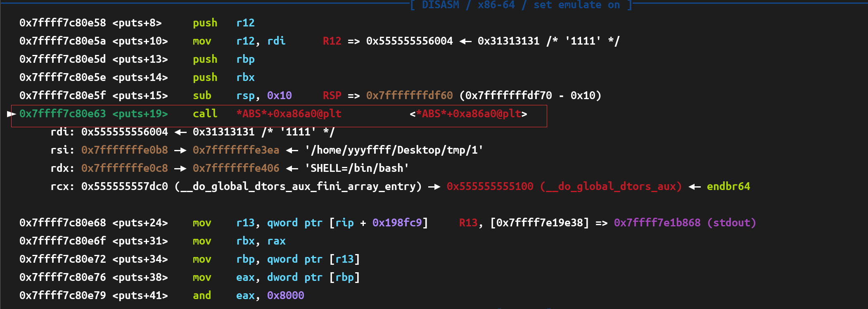Click the 0x198fc9 rip offset
The image size is (868, 309).
pyautogui.click(x=397, y=223)
